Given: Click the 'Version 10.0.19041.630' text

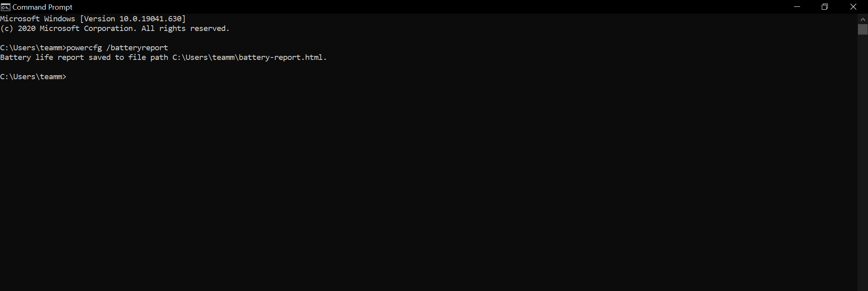Looking at the screenshot, I should point(133,19).
